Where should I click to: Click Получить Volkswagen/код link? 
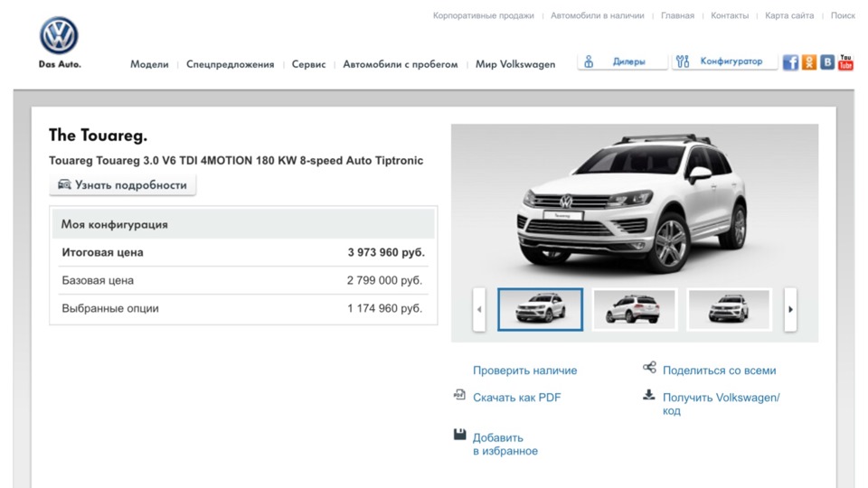[722, 404]
